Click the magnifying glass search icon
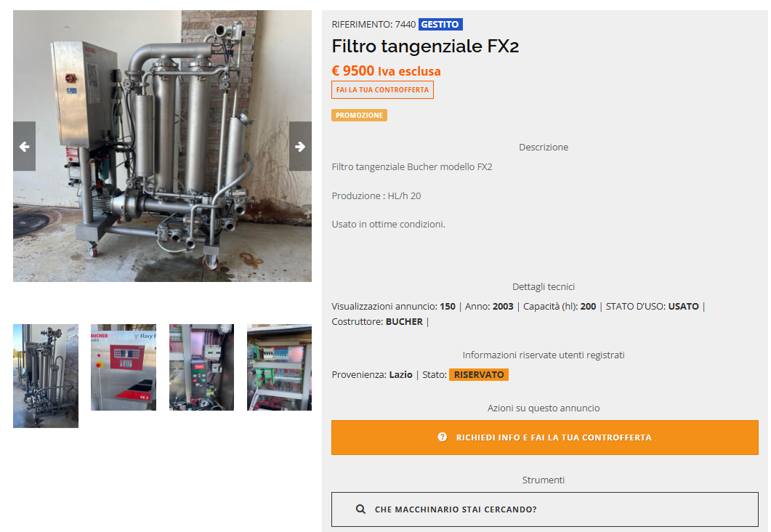Viewport: 771px width, 532px height. (x=360, y=509)
